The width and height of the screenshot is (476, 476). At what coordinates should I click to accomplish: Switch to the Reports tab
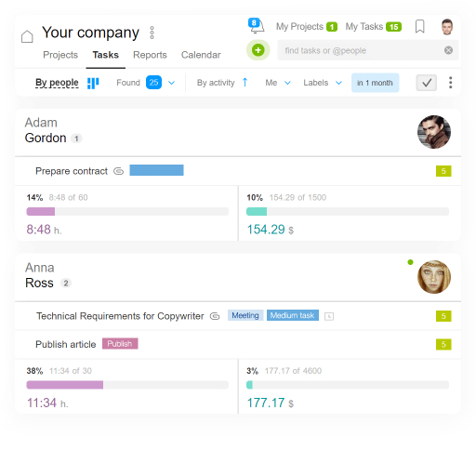click(150, 55)
